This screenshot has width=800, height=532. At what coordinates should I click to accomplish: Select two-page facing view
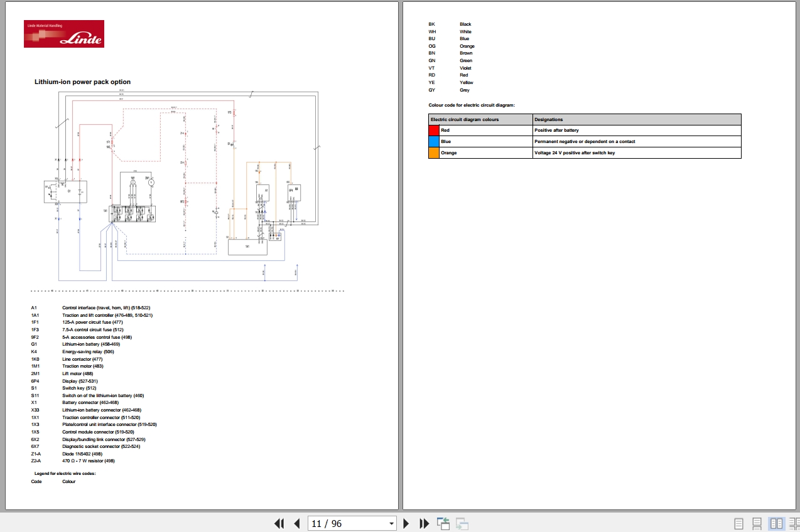pos(776,523)
